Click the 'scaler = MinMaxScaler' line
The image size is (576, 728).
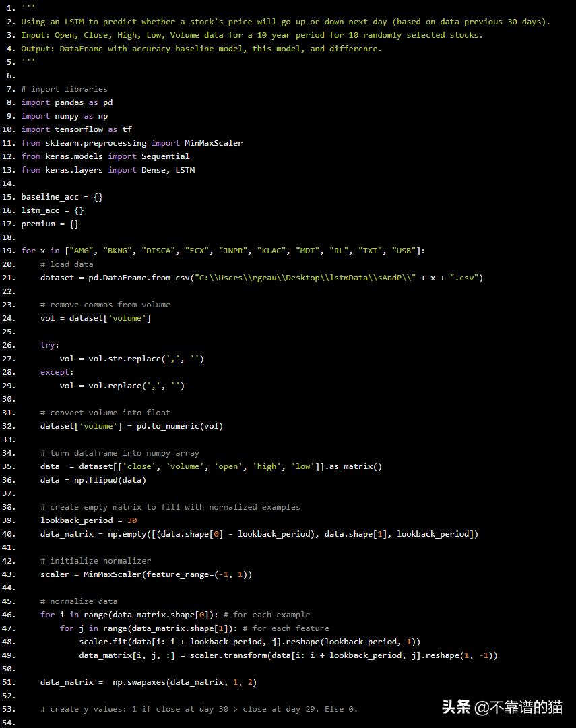click(146, 574)
